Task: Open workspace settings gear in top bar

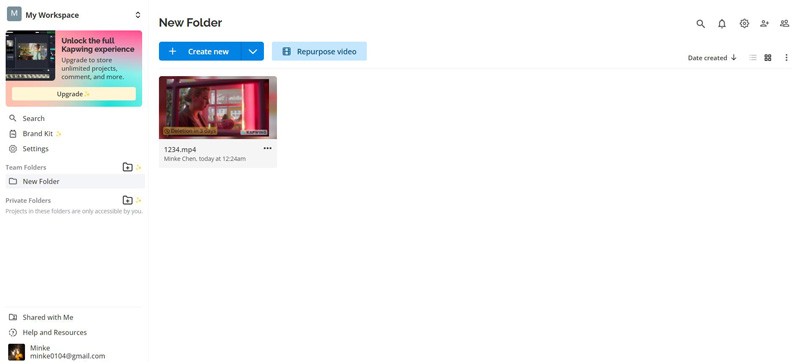Action: coord(744,23)
